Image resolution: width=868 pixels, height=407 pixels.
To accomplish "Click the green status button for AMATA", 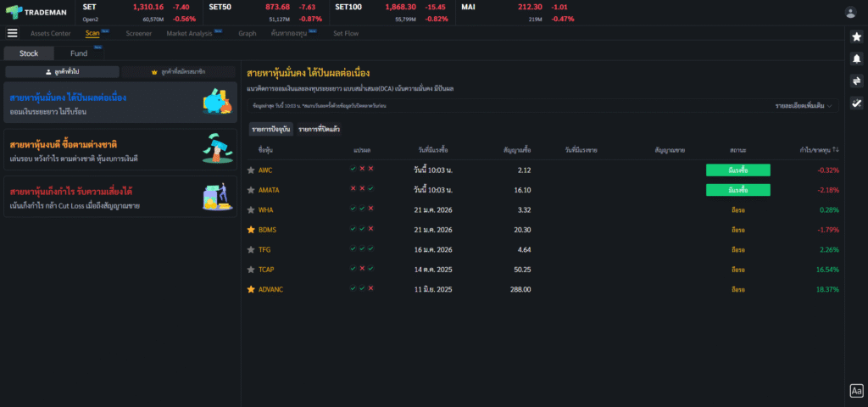I will click(737, 190).
